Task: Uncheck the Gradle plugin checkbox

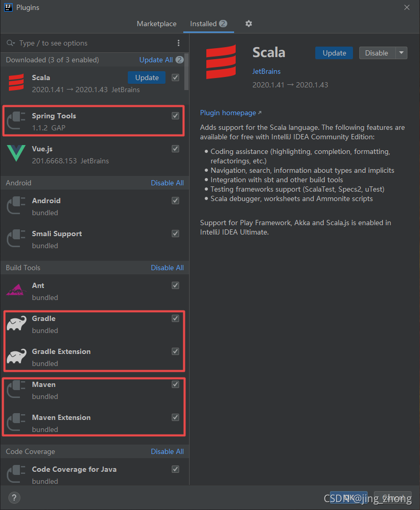Action: [x=175, y=318]
